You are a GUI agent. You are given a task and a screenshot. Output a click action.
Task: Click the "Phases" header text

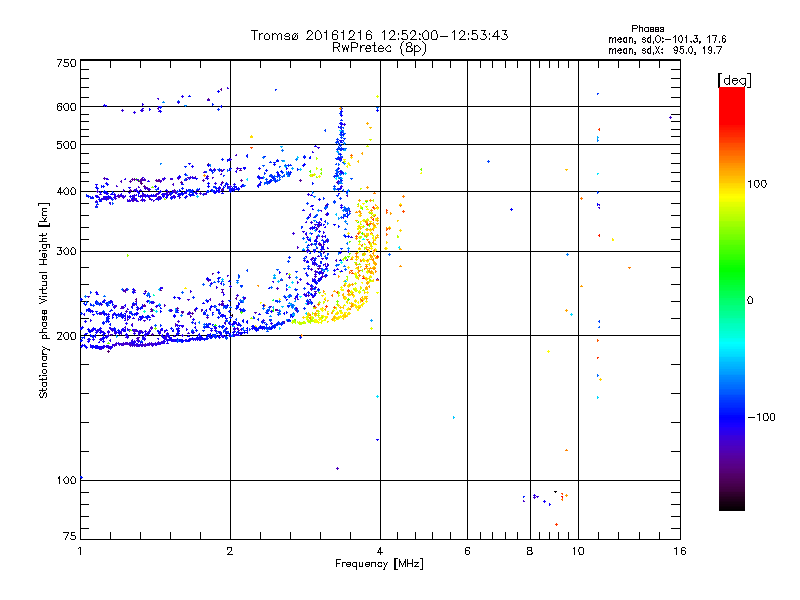click(x=647, y=29)
